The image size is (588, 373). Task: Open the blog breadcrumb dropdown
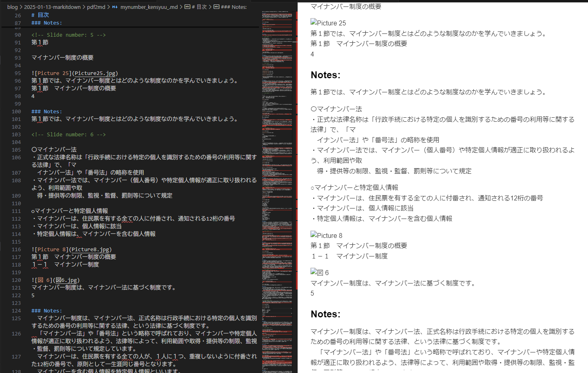tap(12, 7)
